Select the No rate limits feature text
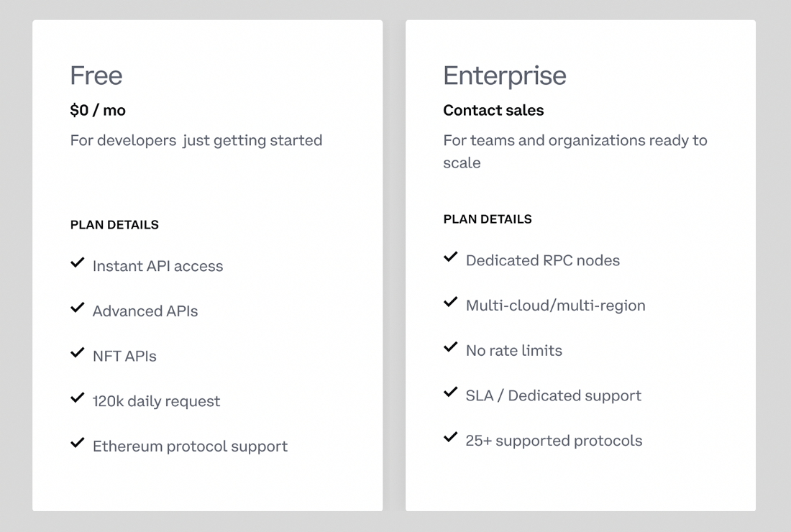 [x=514, y=350]
